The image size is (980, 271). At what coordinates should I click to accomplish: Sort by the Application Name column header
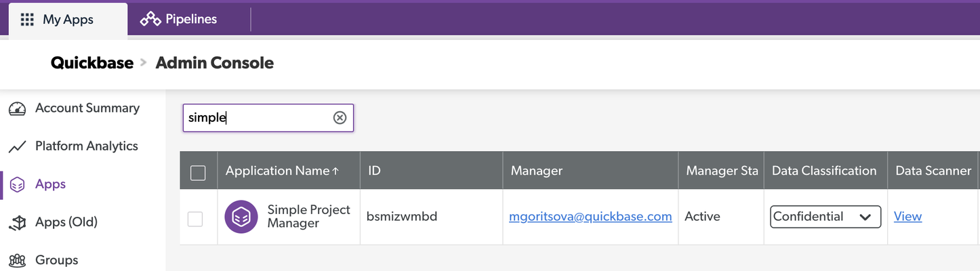coord(282,171)
